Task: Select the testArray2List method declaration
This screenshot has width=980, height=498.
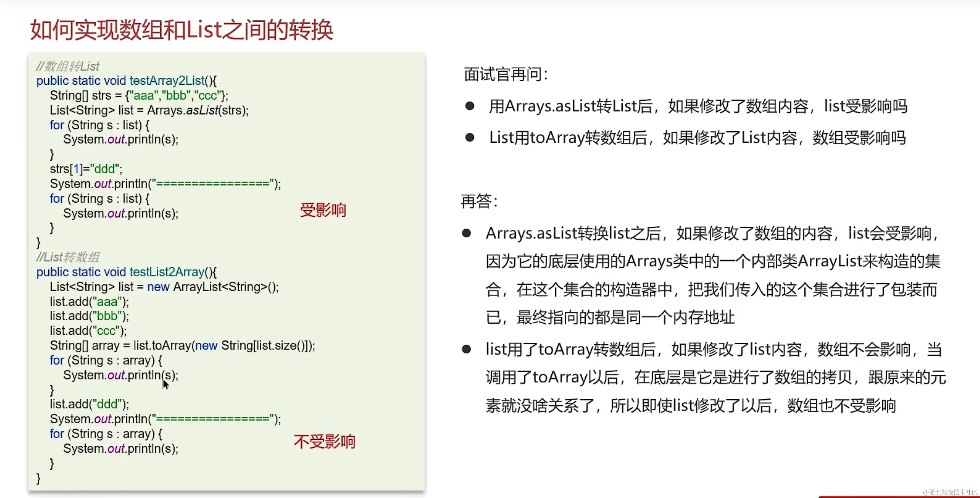Action: coord(126,81)
